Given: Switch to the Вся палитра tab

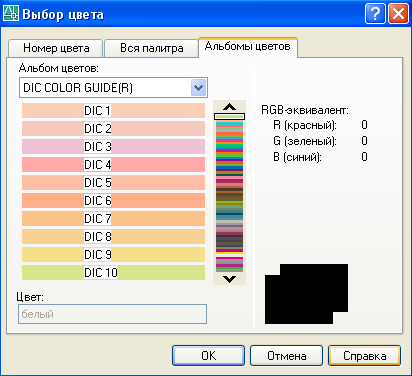Looking at the screenshot, I should (x=151, y=48).
